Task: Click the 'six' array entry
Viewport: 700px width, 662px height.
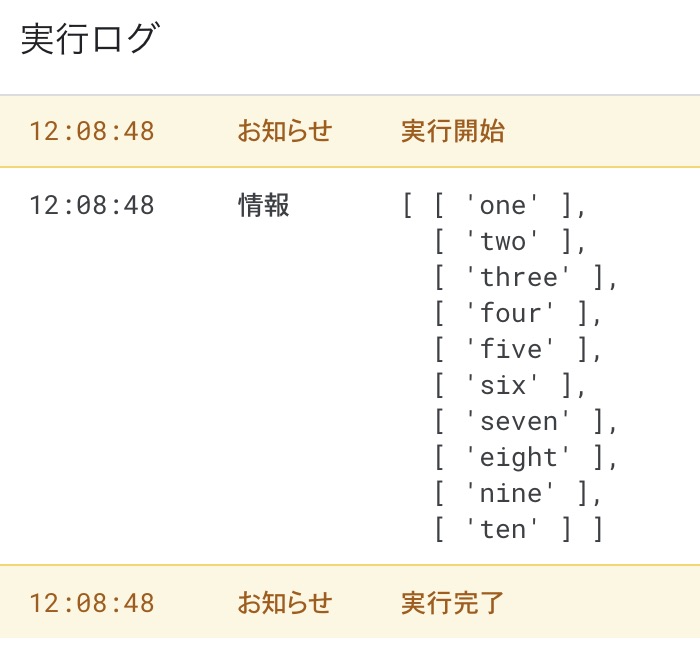Action: coord(503,386)
